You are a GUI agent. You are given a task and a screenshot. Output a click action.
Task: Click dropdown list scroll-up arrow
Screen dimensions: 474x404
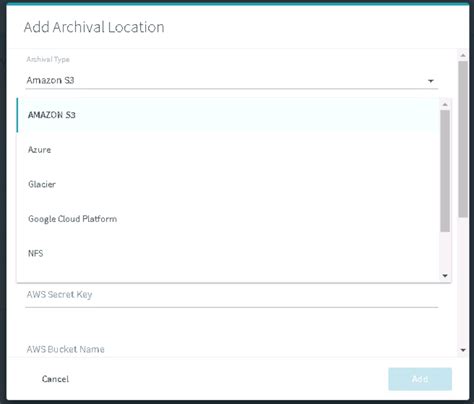[x=445, y=105]
